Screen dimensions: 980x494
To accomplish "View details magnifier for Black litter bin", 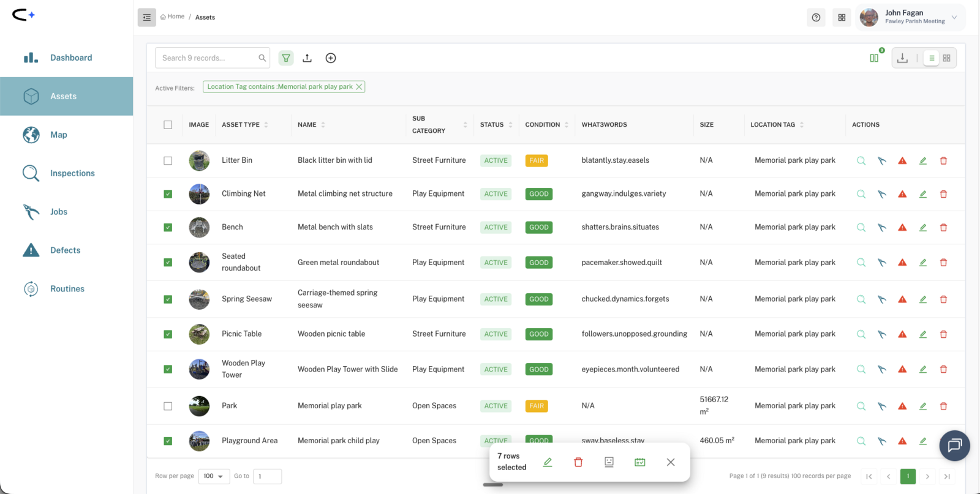I will pos(861,161).
